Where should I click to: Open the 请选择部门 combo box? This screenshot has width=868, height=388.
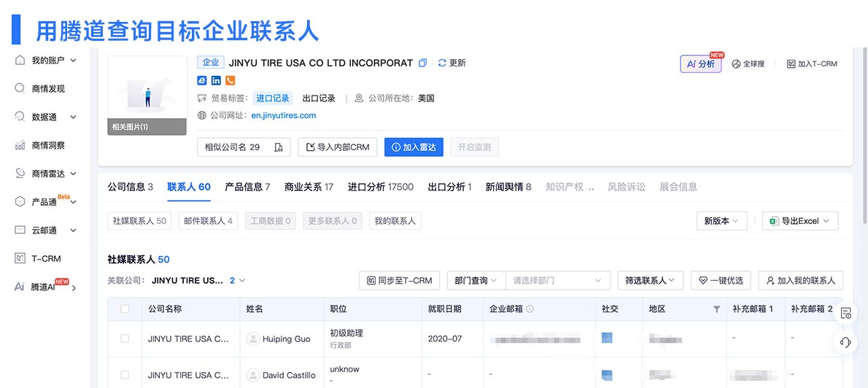coord(558,281)
